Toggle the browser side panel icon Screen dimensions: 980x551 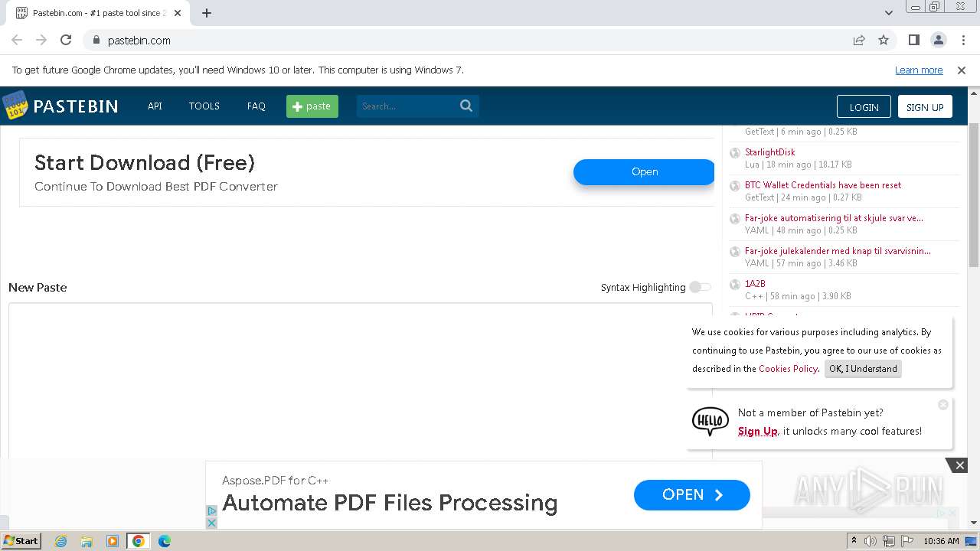pyautogui.click(x=913, y=41)
